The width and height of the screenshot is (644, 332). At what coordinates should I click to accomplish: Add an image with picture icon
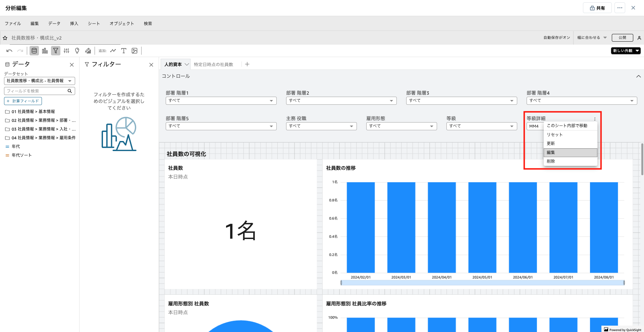click(135, 51)
